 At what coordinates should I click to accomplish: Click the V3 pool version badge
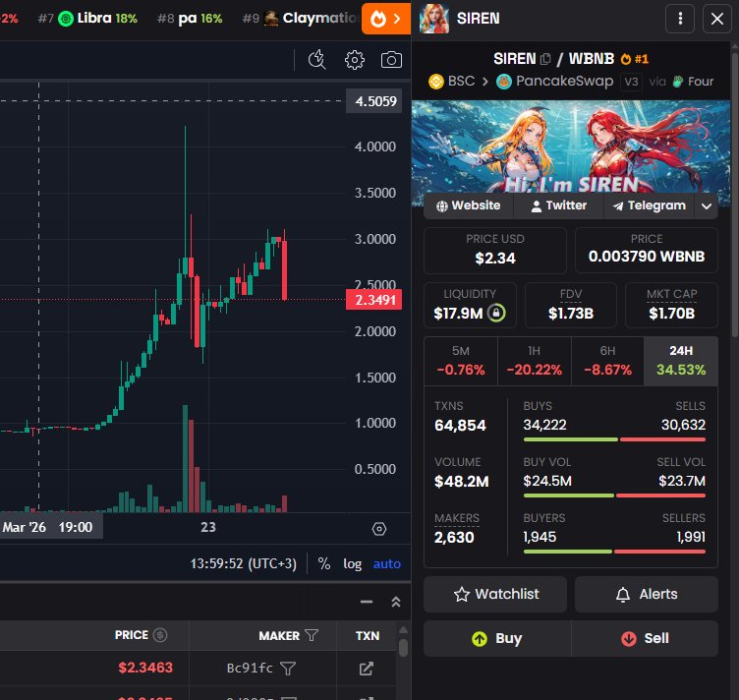click(x=631, y=82)
